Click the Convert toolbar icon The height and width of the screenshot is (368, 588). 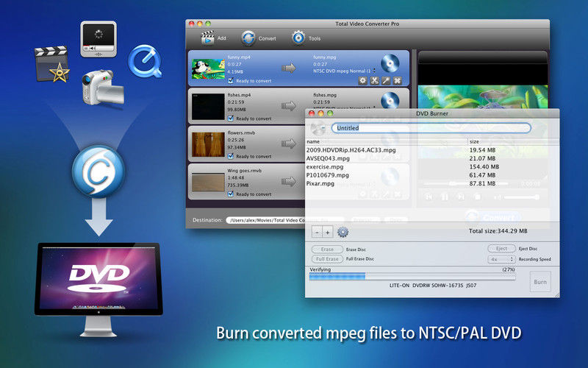(x=248, y=38)
